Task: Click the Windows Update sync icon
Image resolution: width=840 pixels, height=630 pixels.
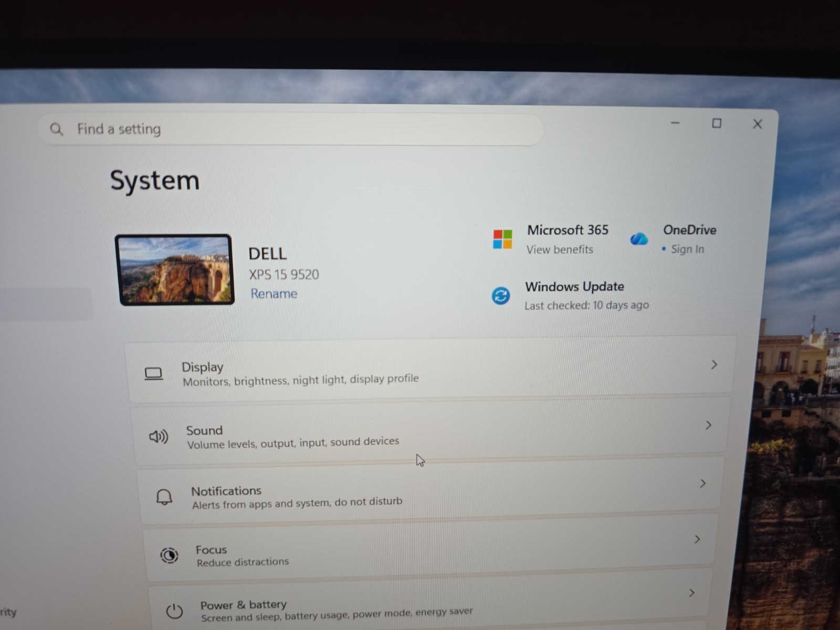Action: tap(500, 296)
